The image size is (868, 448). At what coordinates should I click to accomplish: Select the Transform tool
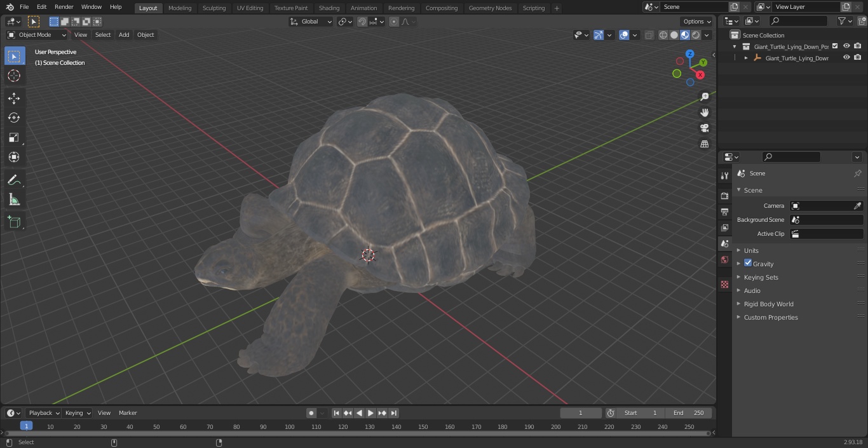tap(14, 157)
